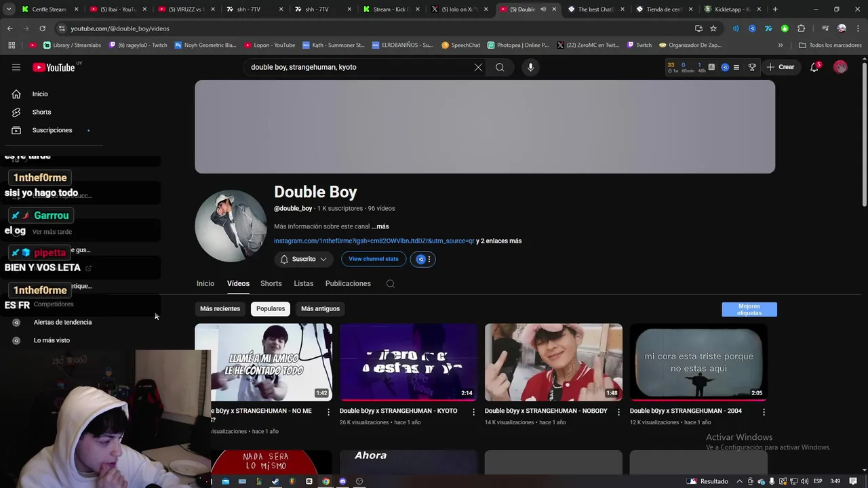Screen dimensions: 868x488
Task: Select the Más antiguos filter chip
Action: 320,309
